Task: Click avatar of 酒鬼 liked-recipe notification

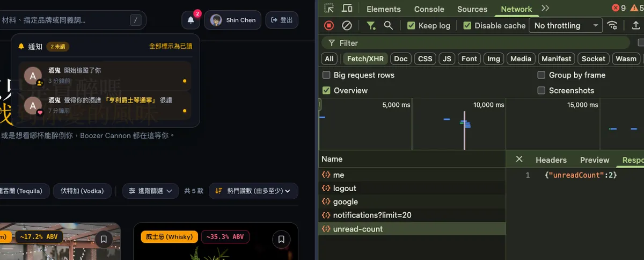Action: (x=33, y=106)
